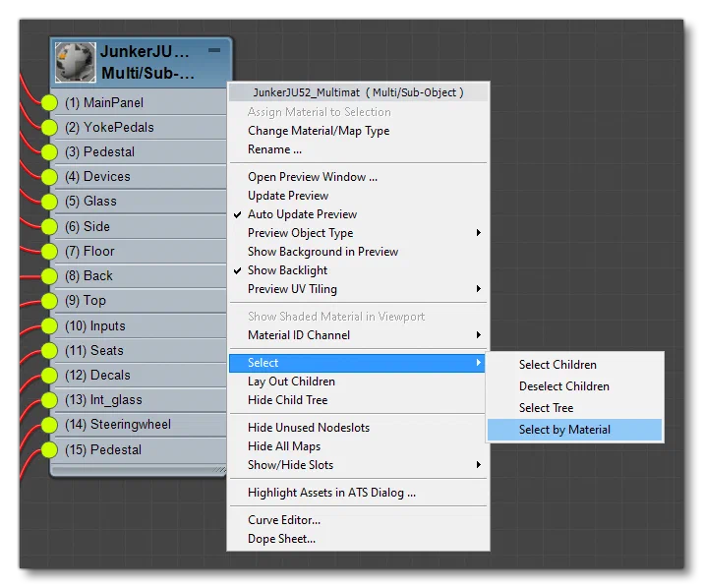
Task: Toggle Show Backlight option
Action: (358, 270)
